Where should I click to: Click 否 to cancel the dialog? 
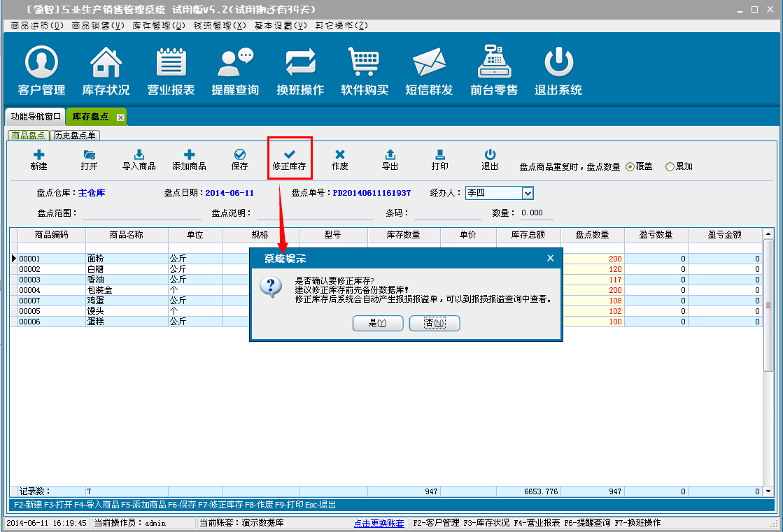[435, 323]
